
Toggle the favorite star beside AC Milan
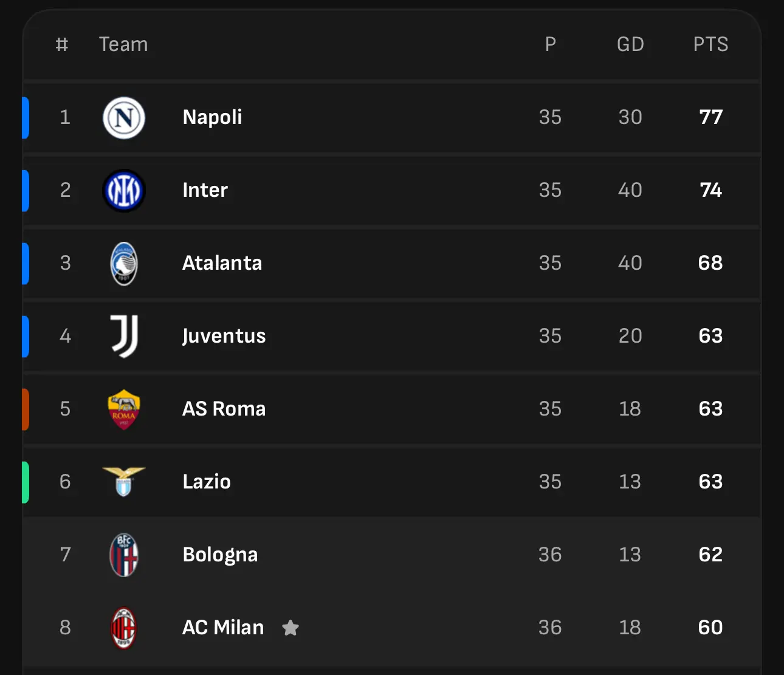click(x=291, y=628)
